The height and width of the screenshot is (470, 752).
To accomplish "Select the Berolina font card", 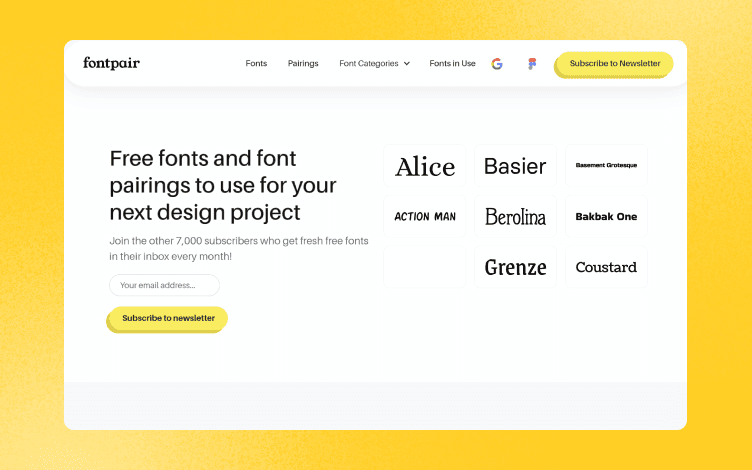I will (515, 216).
